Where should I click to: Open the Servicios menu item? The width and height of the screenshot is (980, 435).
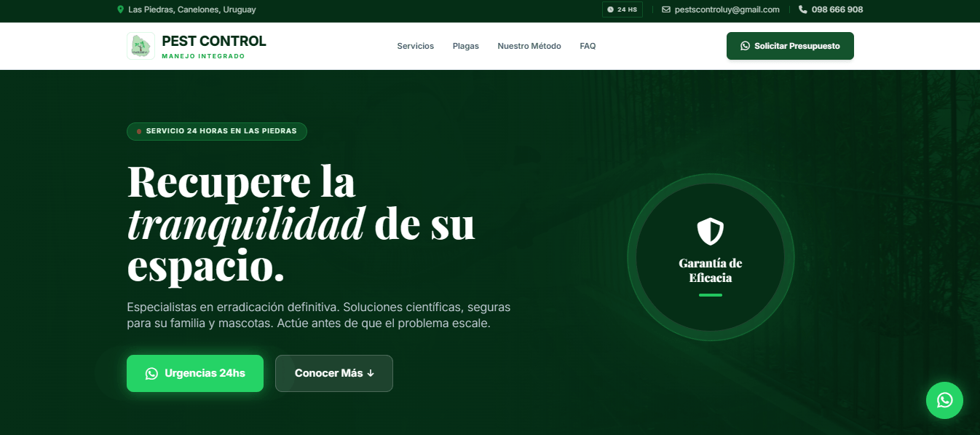coord(415,46)
